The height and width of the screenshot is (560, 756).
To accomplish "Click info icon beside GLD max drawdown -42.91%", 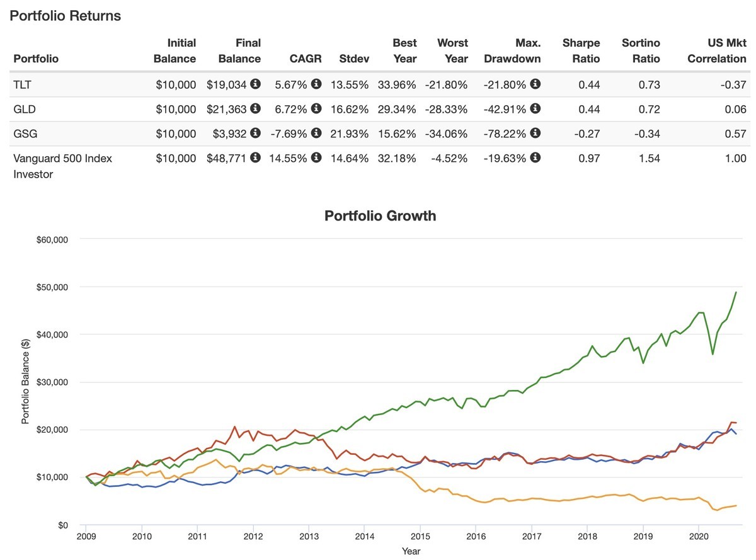I will pyautogui.click(x=535, y=108).
